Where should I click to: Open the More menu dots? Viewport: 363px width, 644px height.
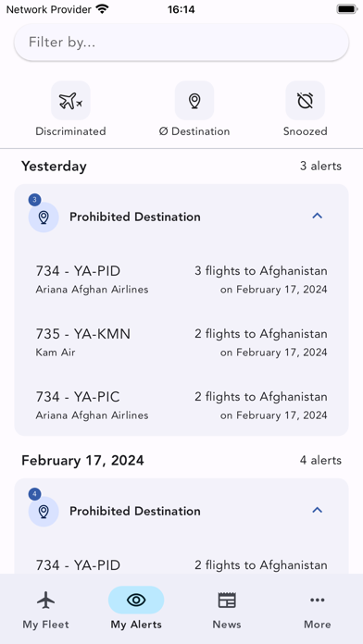317,601
